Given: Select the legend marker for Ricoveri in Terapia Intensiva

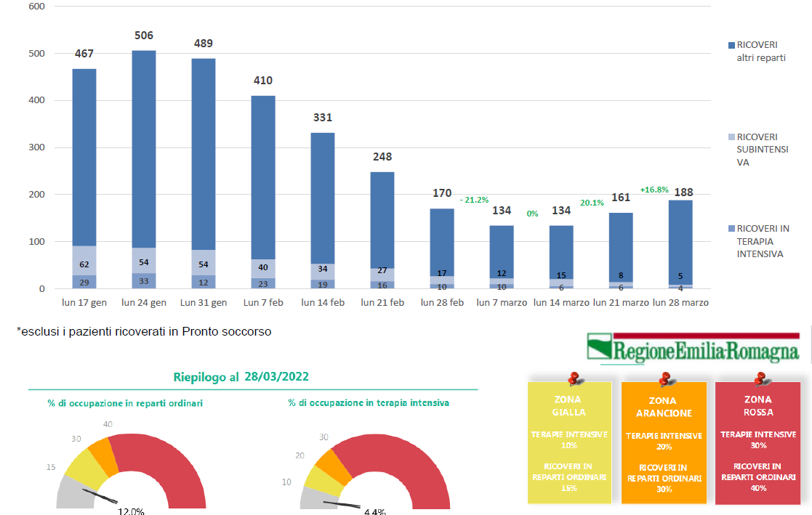Looking at the screenshot, I should click(x=731, y=229).
